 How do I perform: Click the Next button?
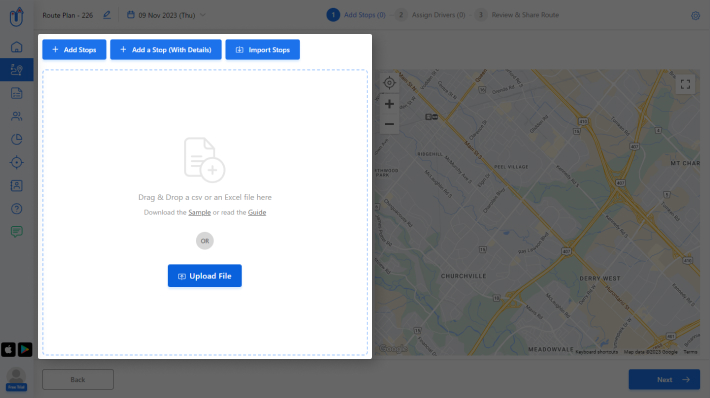tap(664, 379)
